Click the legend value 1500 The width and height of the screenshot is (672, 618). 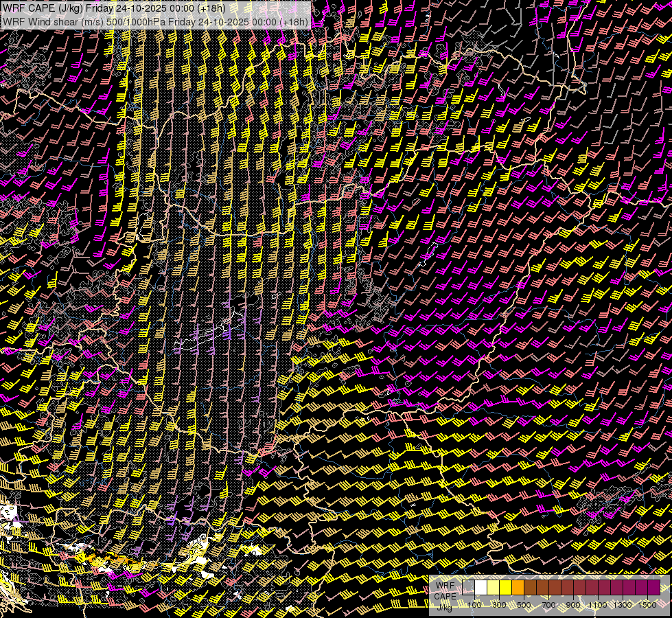pos(647,605)
